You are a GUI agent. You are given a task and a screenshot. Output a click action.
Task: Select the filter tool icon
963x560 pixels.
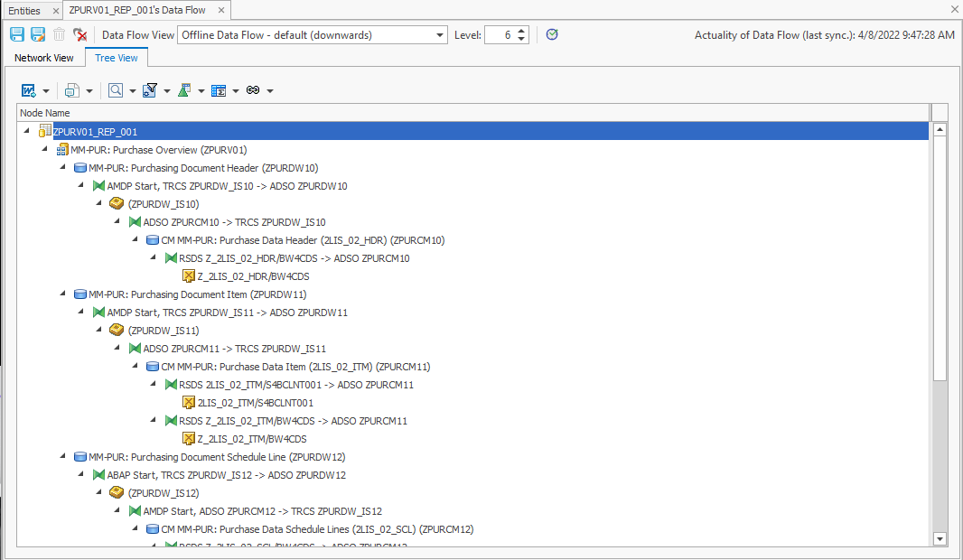pos(149,89)
